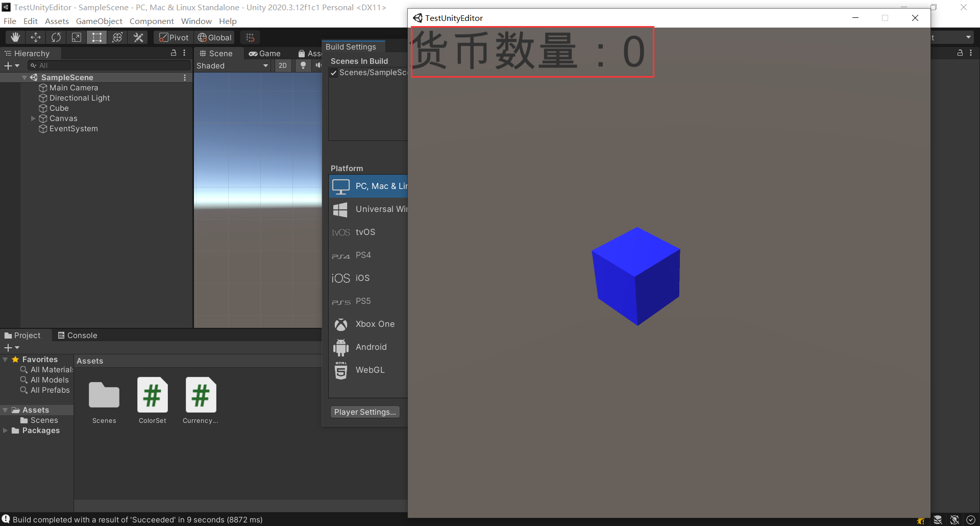
Task: Select the Move tool
Action: coord(35,37)
